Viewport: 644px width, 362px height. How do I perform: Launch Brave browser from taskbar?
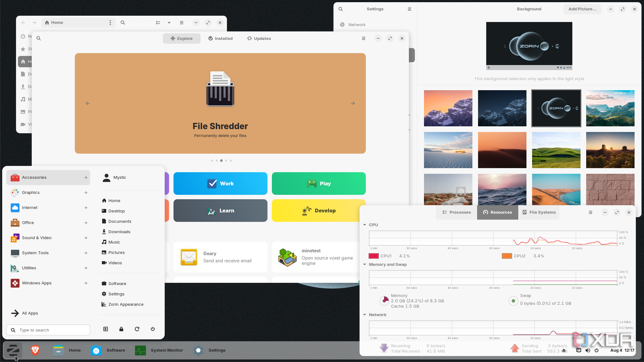(x=35, y=350)
